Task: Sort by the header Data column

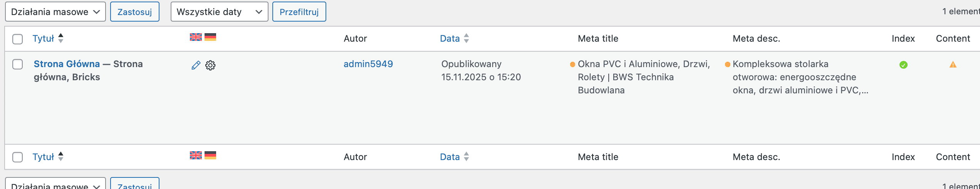Action: (450, 39)
